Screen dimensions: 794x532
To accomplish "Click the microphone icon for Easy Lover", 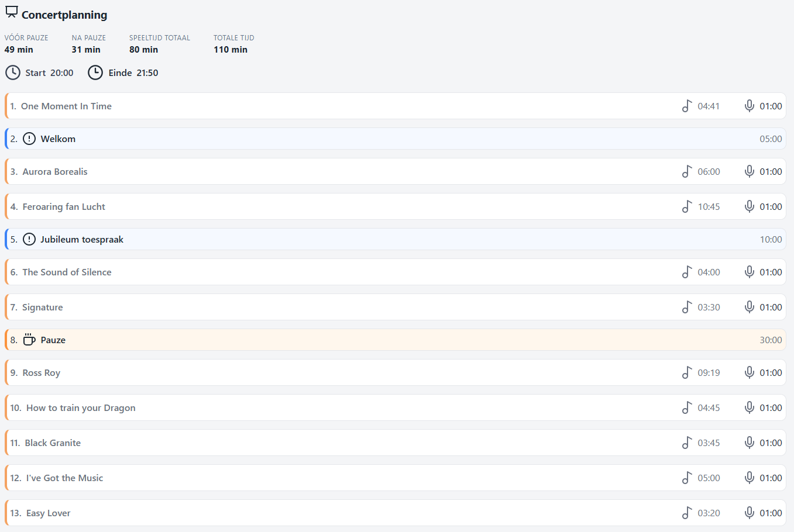I will [749, 513].
